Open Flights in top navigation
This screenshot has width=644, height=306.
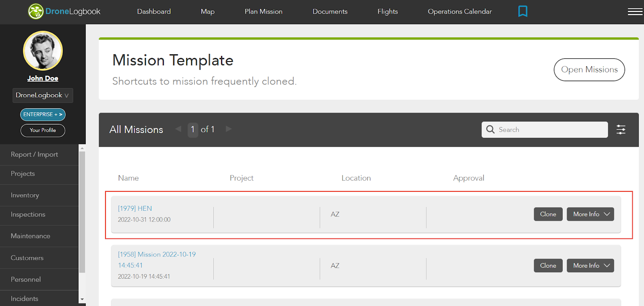[x=388, y=12]
